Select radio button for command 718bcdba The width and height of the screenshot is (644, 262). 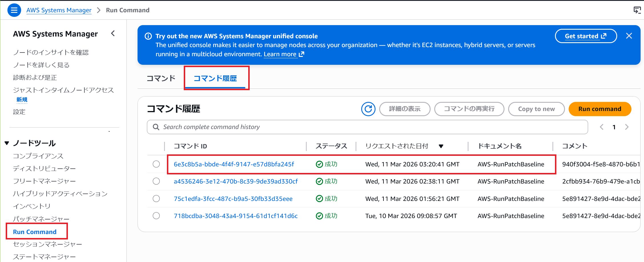(x=156, y=216)
